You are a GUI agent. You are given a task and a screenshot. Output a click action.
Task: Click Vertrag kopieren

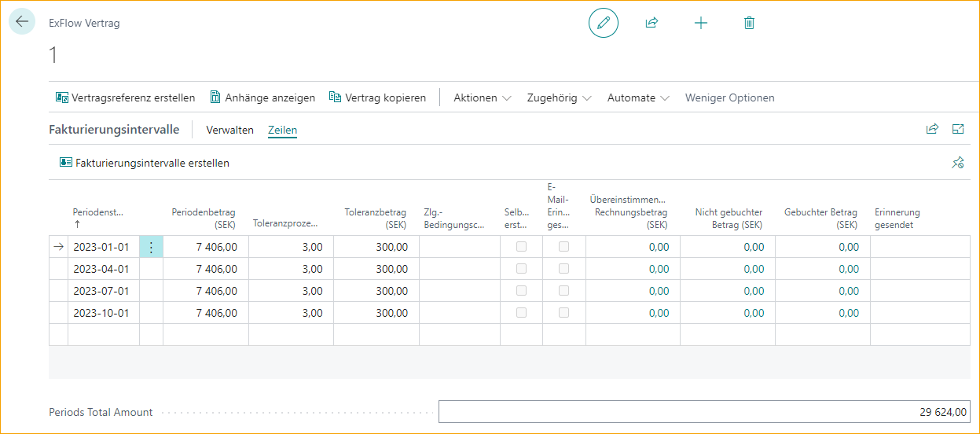(x=377, y=98)
